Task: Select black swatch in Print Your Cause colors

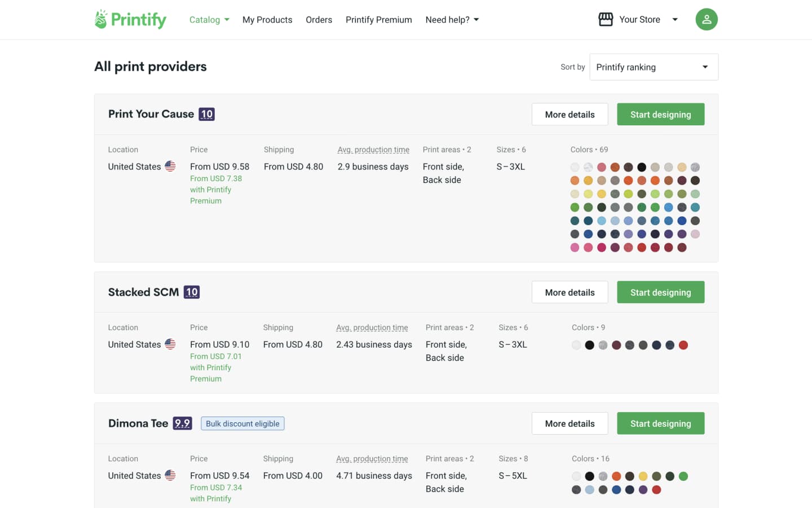Action: point(642,167)
